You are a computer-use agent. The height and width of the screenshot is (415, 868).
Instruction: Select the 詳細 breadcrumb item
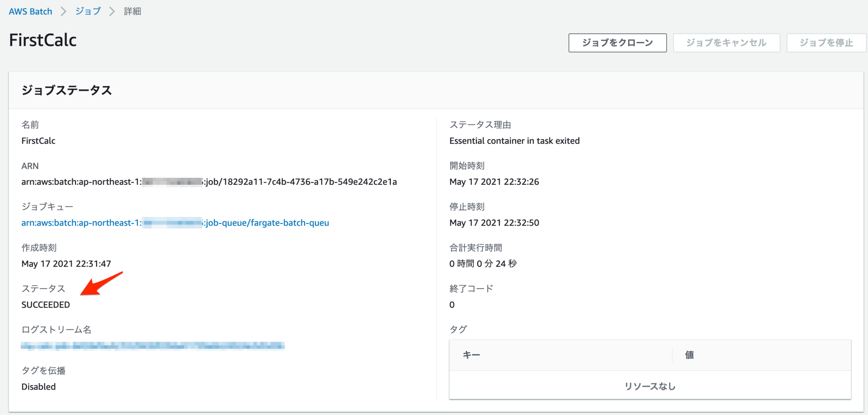click(131, 11)
